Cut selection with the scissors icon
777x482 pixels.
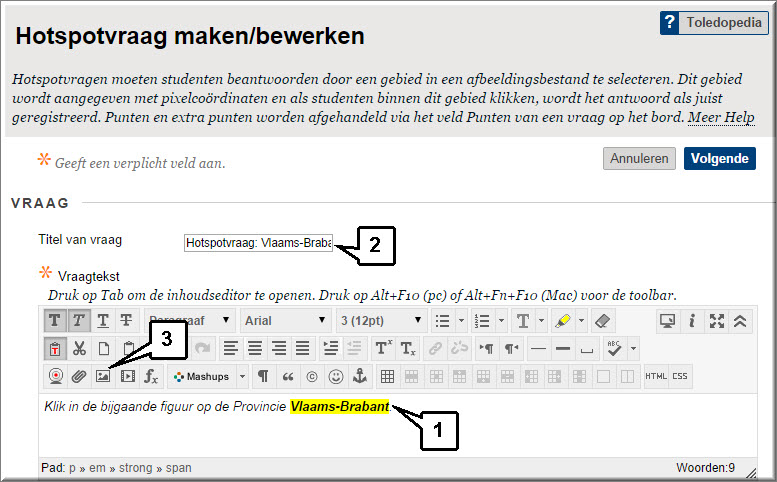tap(79, 349)
